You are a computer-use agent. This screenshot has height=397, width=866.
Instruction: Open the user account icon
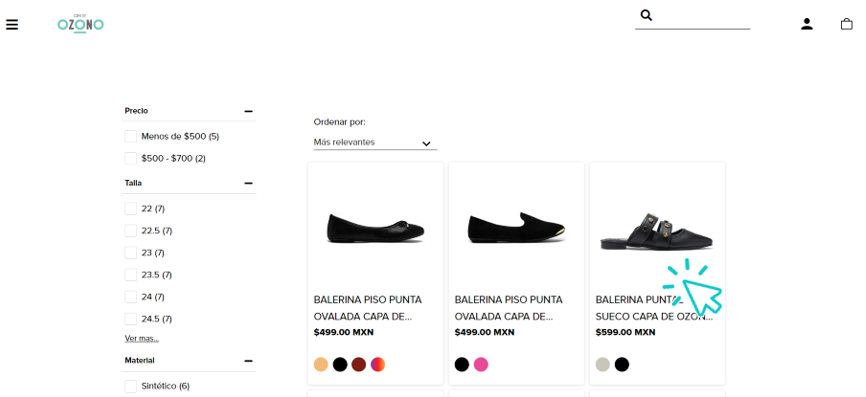(x=807, y=24)
